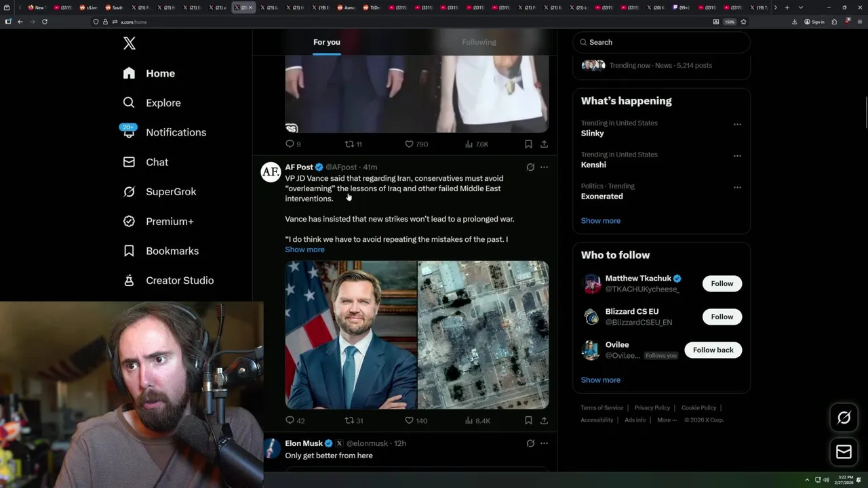Open Cookie Policy footer link
The height and width of the screenshot is (488, 868).
(x=698, y=408)
